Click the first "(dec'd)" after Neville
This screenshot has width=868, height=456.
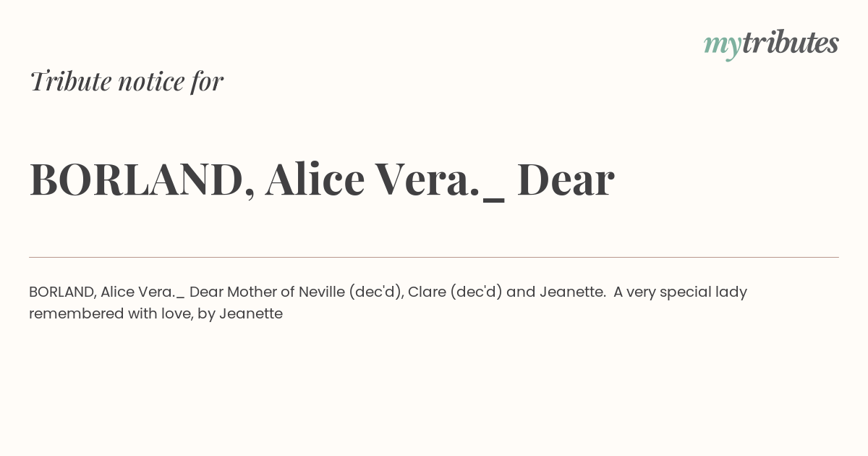click(376, 292)
